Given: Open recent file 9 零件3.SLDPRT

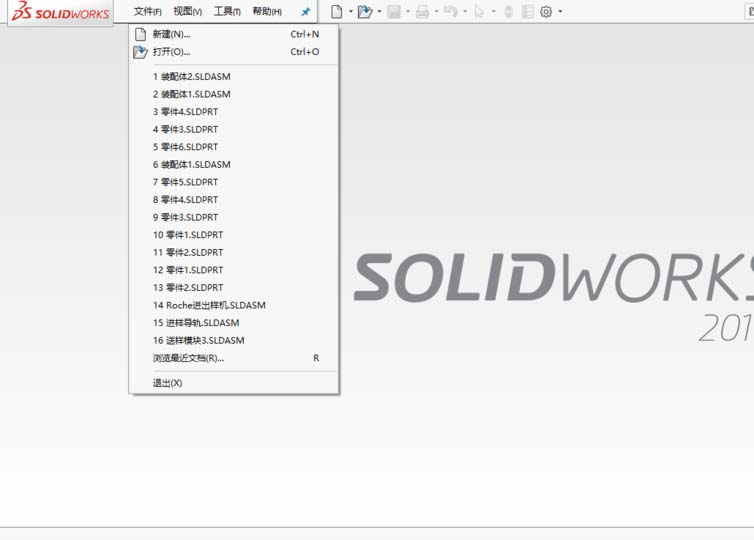Looking at the screenshot, I should tap(234, 217).
